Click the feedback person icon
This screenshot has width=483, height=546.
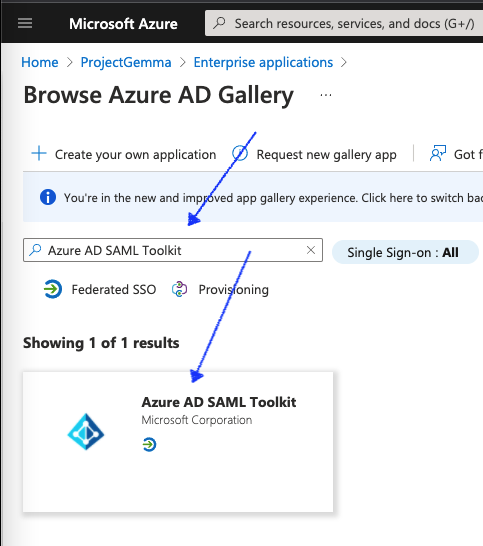pyautogui.click(x=438, y=154)
